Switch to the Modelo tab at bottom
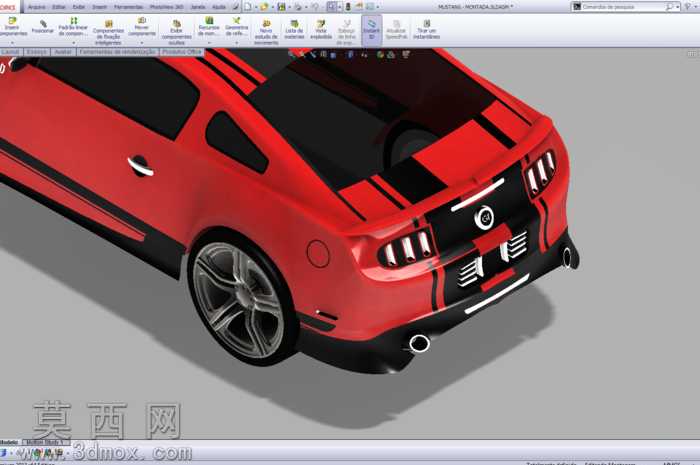The width and height of the screenshot is (700, 465). pos(9,442)
